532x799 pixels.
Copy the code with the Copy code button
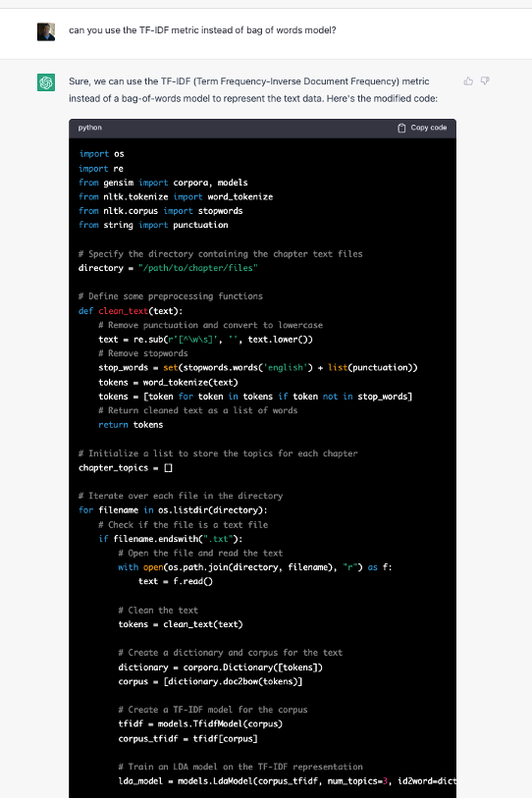422,128
